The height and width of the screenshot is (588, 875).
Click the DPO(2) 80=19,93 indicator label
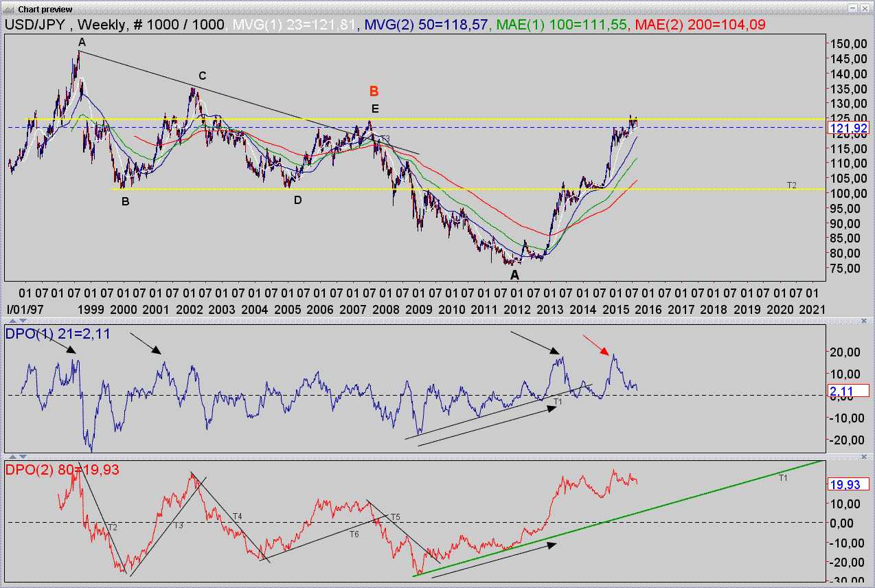pos(61,470)
